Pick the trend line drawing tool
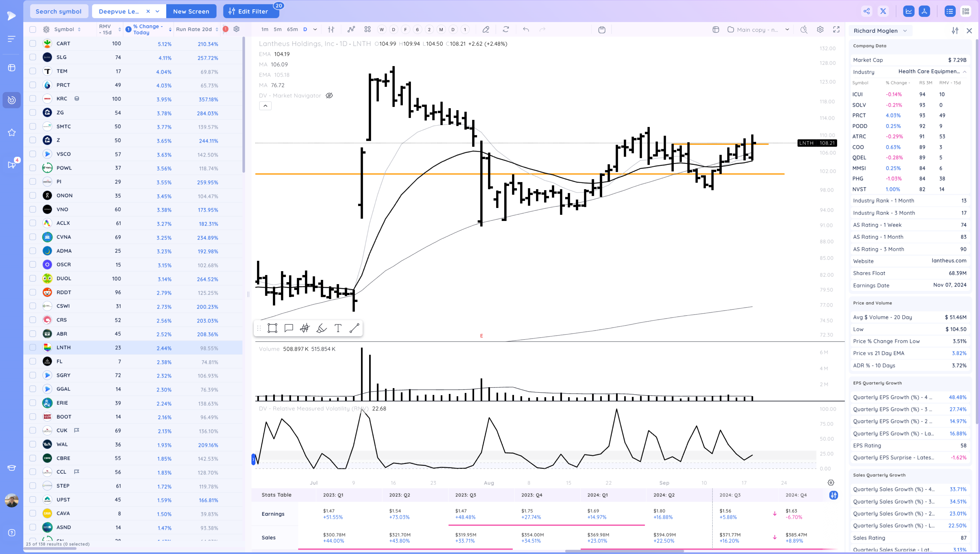This screenshot has width=980, height=554. (x=354, y=328)
